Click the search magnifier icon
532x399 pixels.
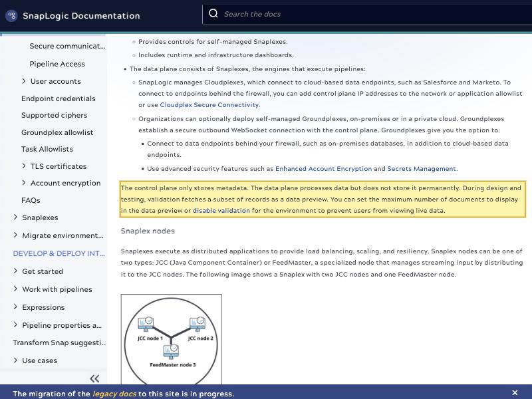213,13
